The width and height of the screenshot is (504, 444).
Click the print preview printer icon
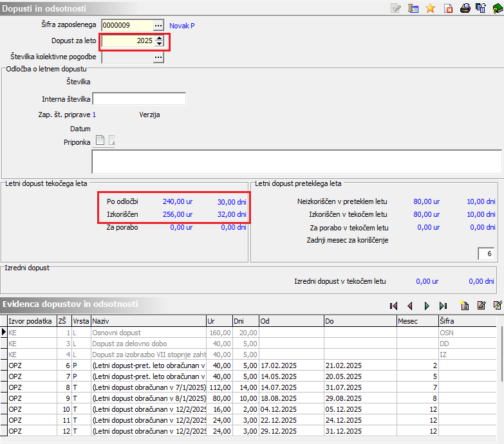coord(464,8)
